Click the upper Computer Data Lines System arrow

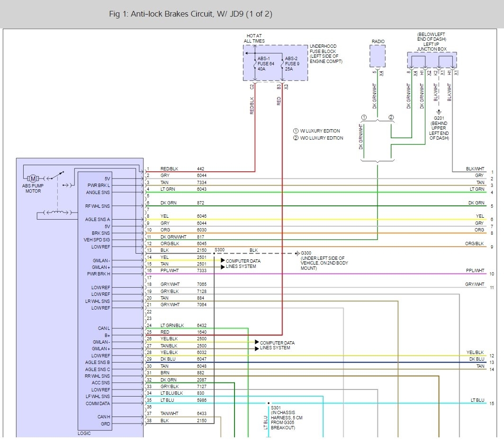223,260
